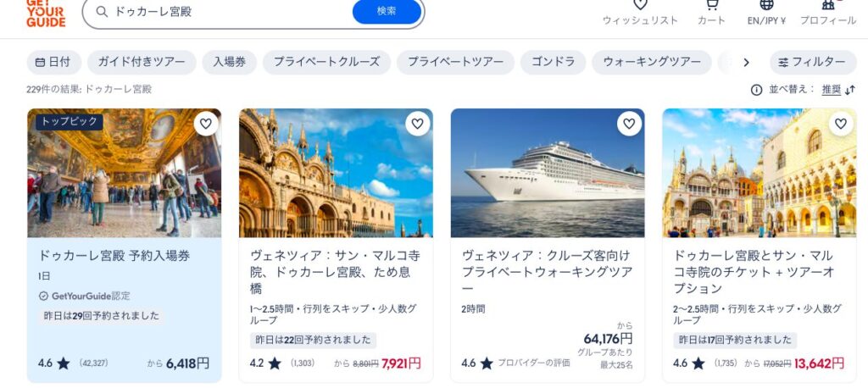The height and width of the screenshot is (388, 868).
Task: Toggle wishlist heart on cruise ship tour card
Action: 629,124
